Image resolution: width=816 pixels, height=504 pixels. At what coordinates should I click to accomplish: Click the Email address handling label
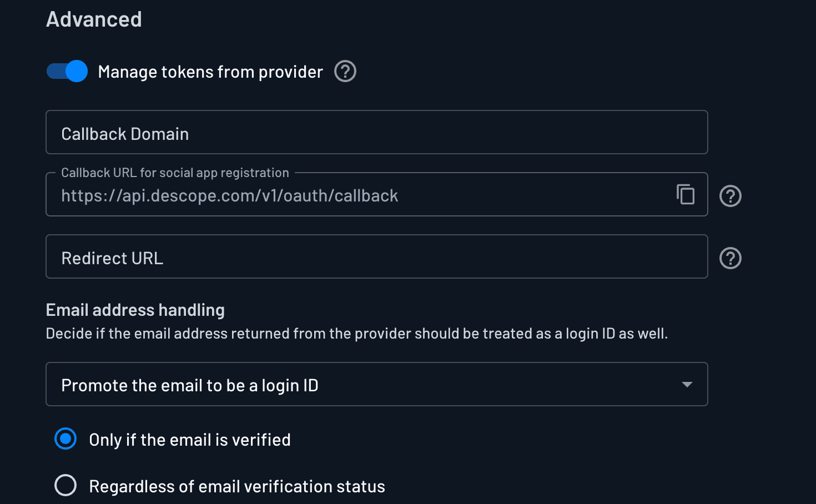[135, 310]
